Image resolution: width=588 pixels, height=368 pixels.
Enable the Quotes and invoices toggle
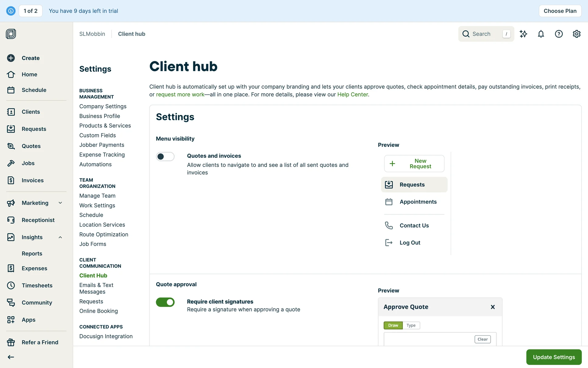tap(165, 156)
